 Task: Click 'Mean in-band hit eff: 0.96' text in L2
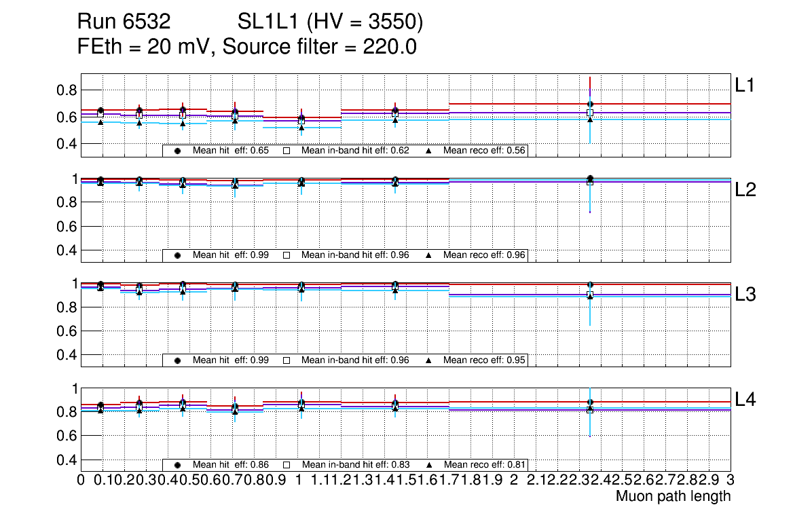point(355,255)
